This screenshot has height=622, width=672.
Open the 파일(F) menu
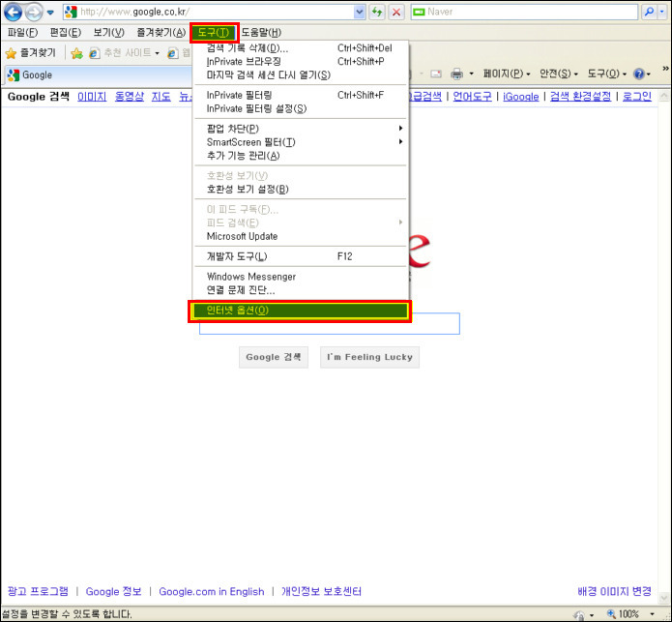pos(22,33)
